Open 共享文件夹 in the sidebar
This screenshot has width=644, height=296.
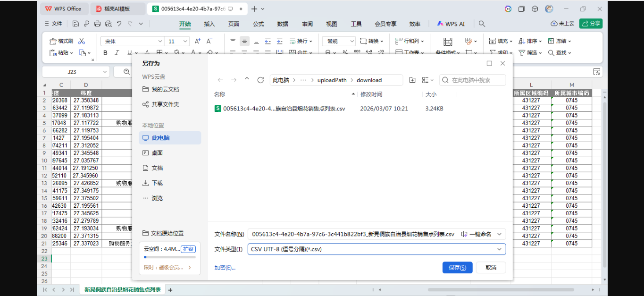(161, 104)
